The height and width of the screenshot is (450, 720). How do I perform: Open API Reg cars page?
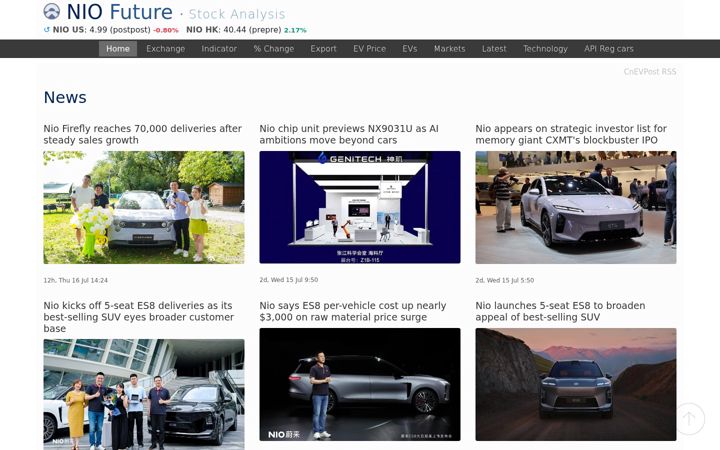[609, 49]
